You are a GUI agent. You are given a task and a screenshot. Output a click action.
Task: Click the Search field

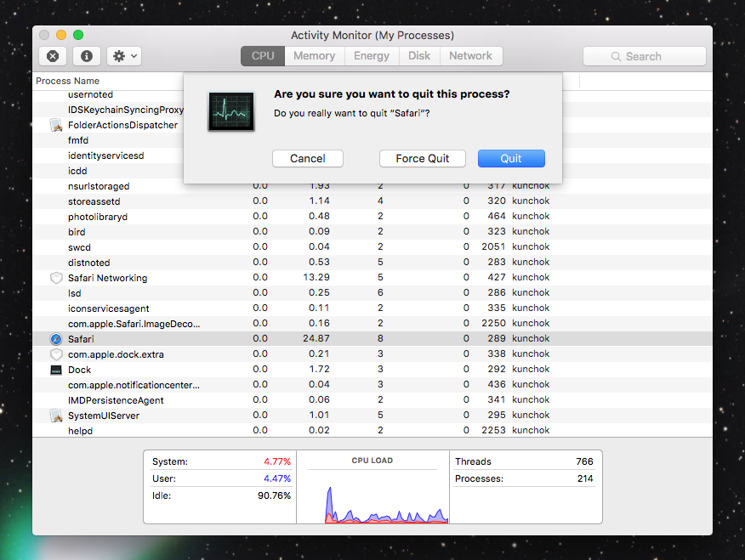(645, 56)
